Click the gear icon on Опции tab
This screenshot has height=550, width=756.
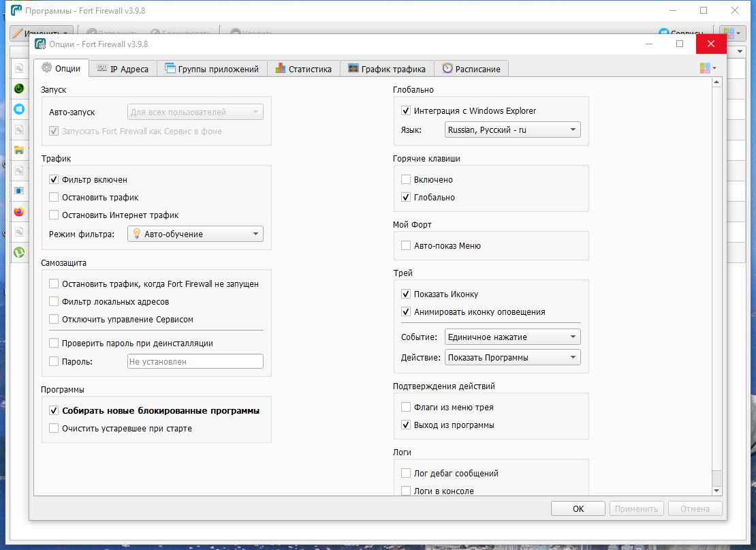point(46,68)
